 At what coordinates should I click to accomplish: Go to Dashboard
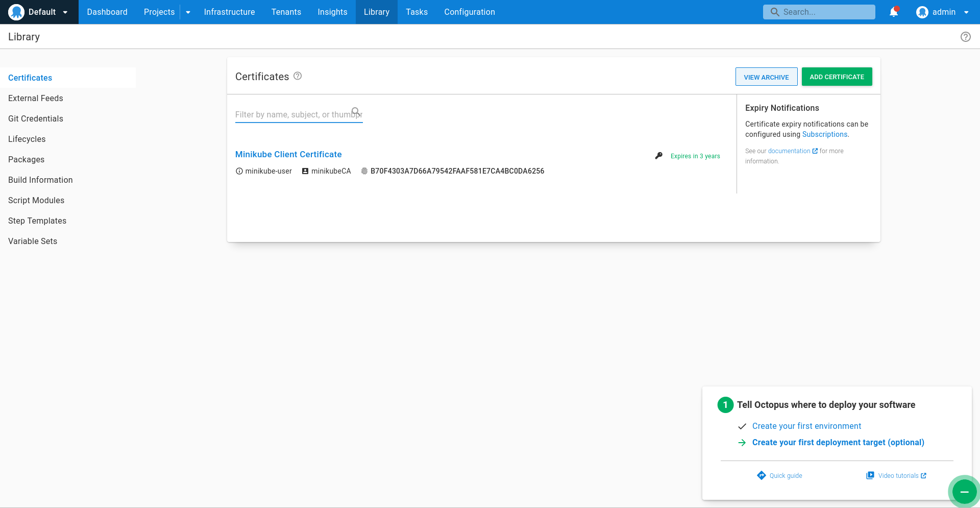tap(107, 12)
